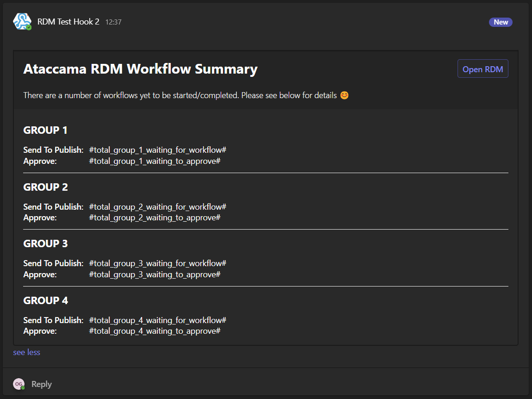Click 'Send To Publish:' label under GROUP 1
The image size is (532, 399).
(53, 150)
